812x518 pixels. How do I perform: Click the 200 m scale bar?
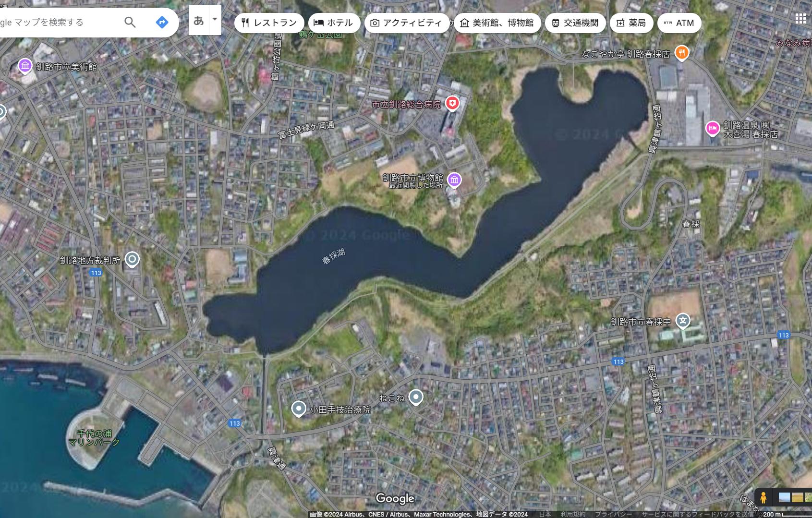tap(788, 514)
